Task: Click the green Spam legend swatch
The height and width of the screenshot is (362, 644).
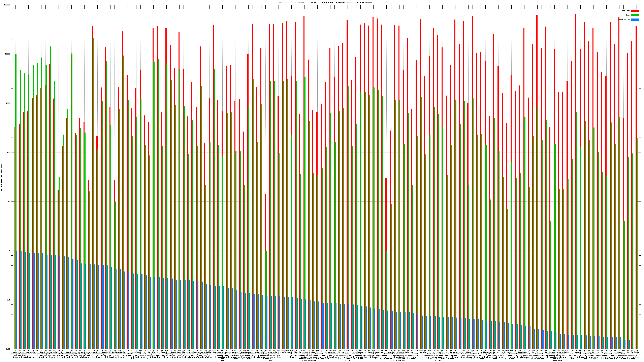Action: coord(635,15)
